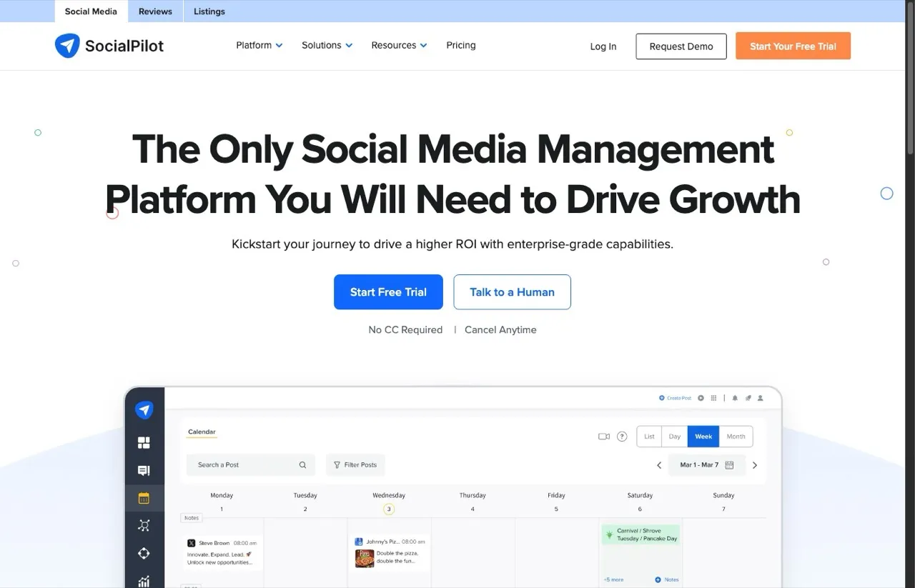Open the Mar 1 - Mar 7 date range picker
The image size is (915, 588).
pyautogui.click(x=707, y=465)
